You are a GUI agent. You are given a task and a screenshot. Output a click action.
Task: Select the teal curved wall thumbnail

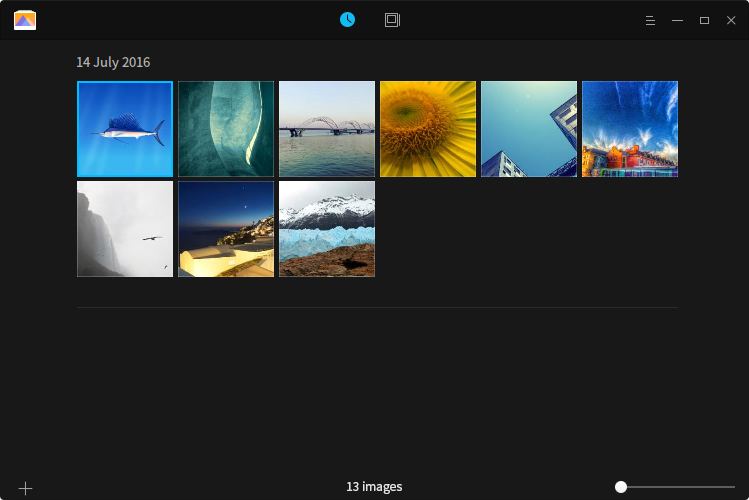click(226, 129)
